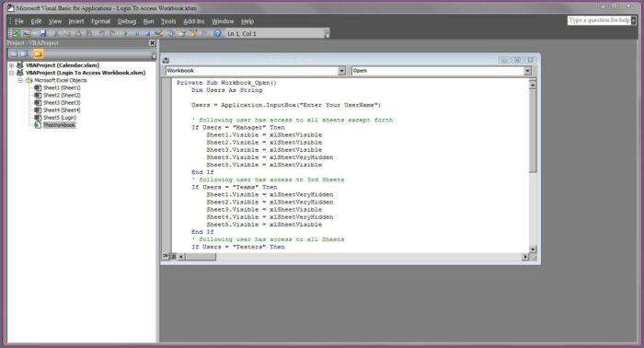Run the macro with the green play icon
The height and width of the screenshot is (348, 644).
tap(126, 33)
